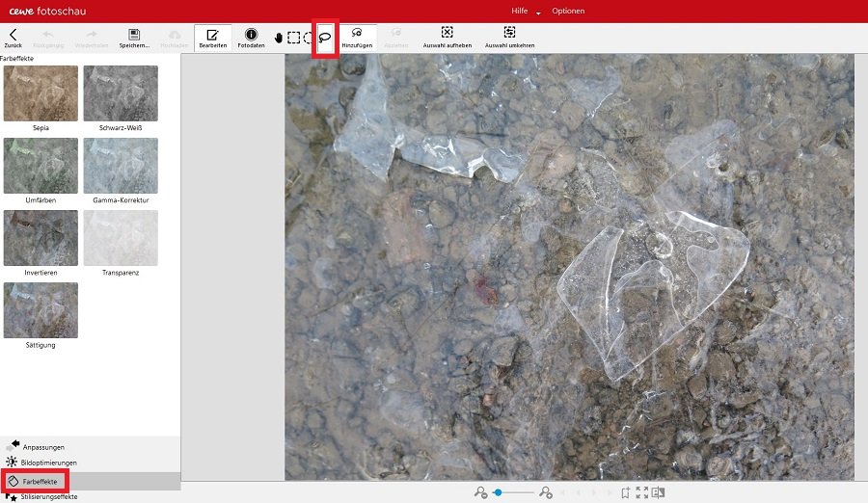The image size is (868, 503).
Task: Invert selection with Auswahl umkehren
Action: (x=509, y=39)
